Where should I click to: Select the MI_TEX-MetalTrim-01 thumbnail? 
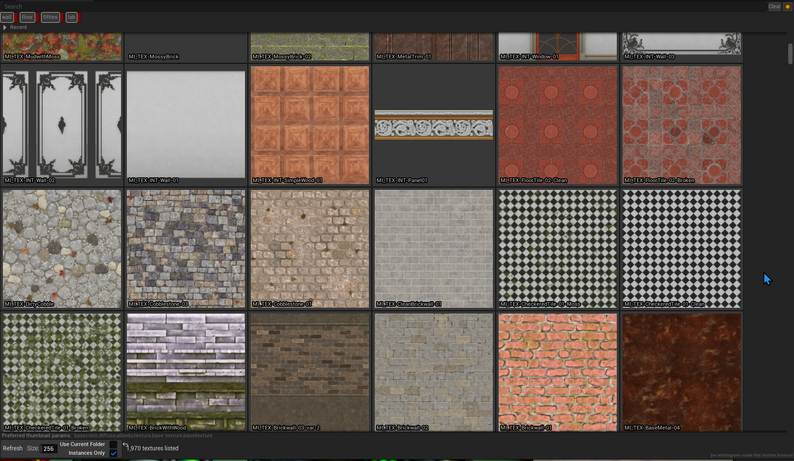coord(433,47)
